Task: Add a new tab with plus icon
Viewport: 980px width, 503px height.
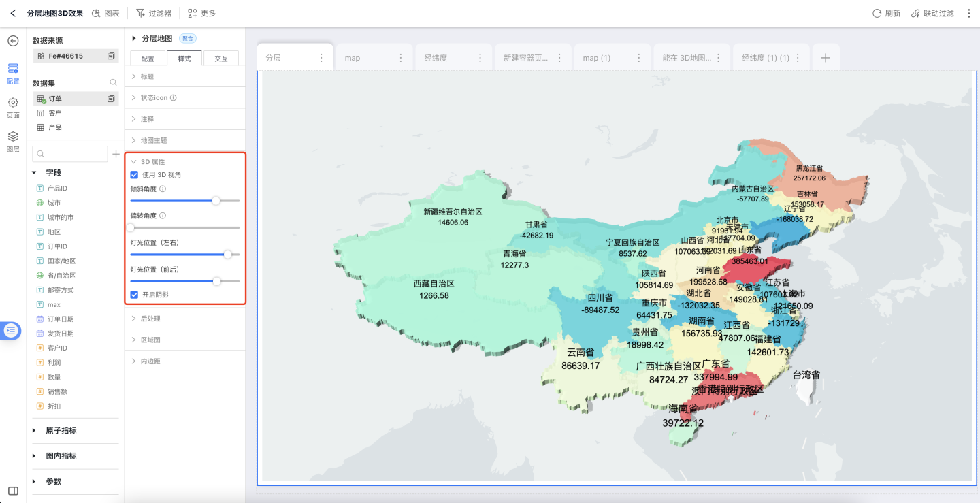Action: tap(826, 58)
